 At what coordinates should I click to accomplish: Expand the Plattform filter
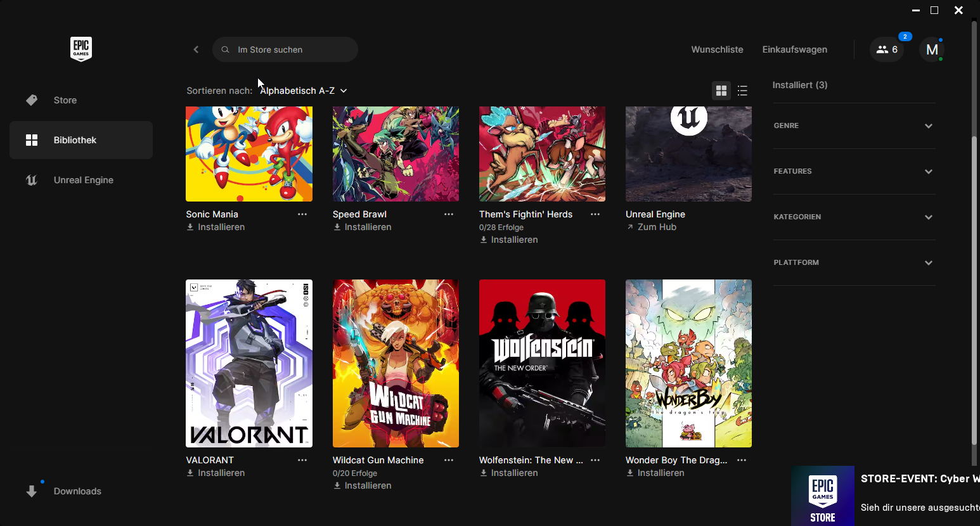coord(853,262)
